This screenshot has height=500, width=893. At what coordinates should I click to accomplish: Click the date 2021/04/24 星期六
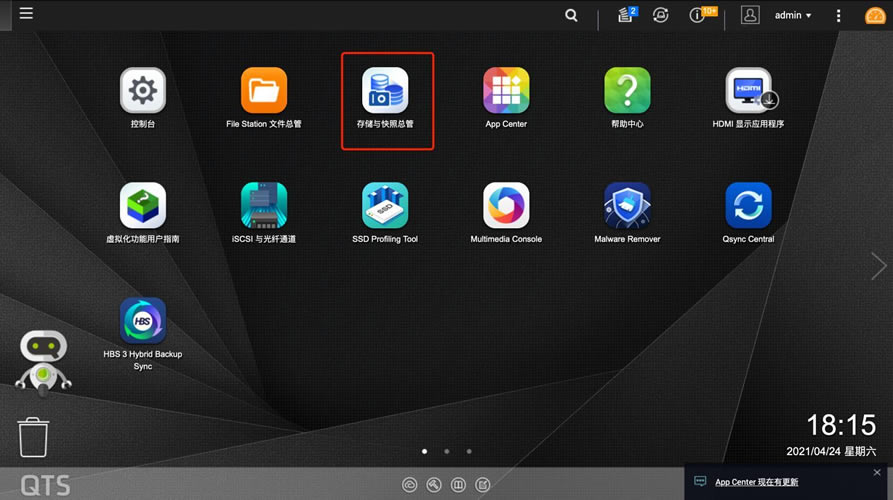point(831,451)
